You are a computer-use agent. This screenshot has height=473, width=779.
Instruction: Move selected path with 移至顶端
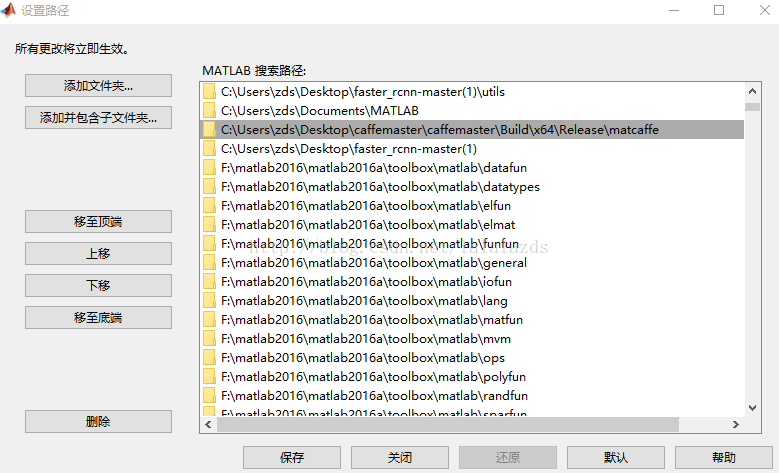point(98,221)
